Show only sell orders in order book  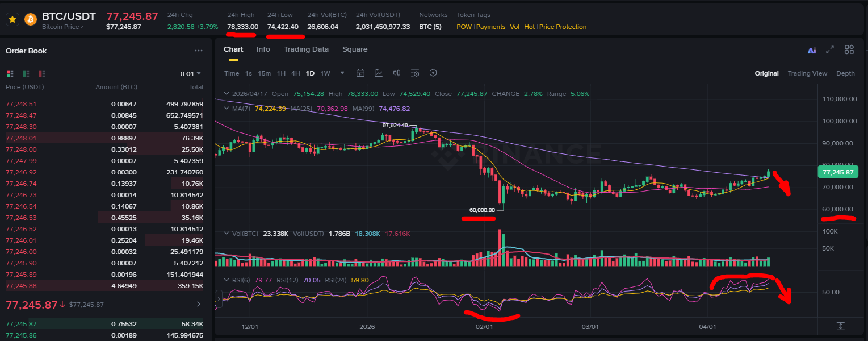pos(42,74)
